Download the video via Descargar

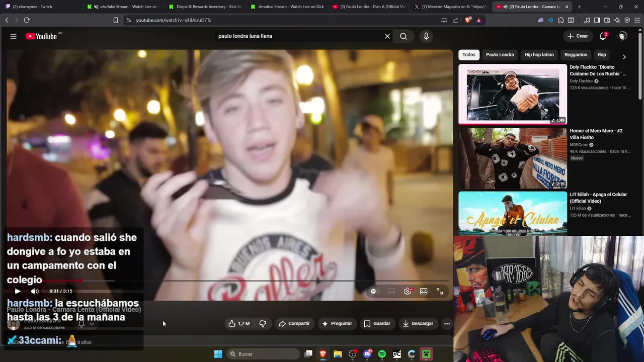pos(418,324)
